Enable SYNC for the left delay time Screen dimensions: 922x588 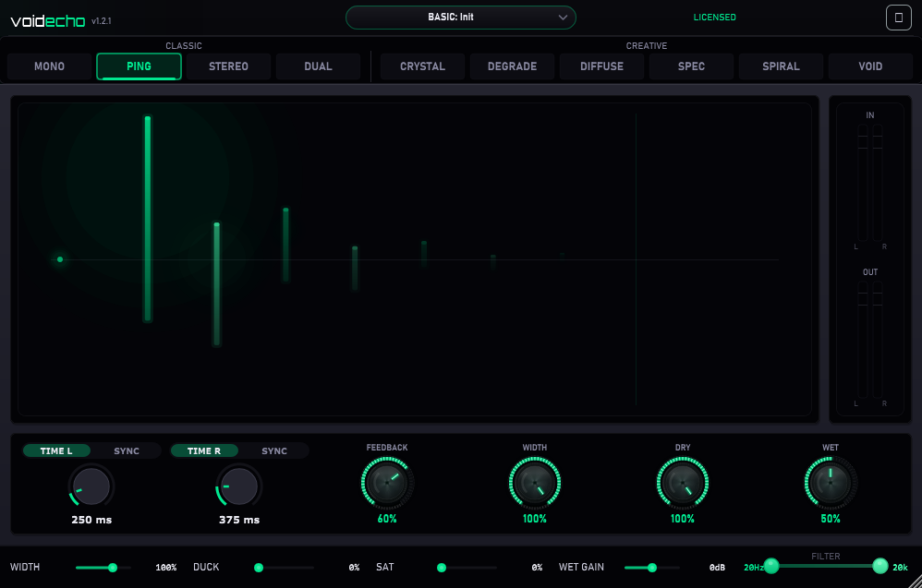click(x=127, y=450)
